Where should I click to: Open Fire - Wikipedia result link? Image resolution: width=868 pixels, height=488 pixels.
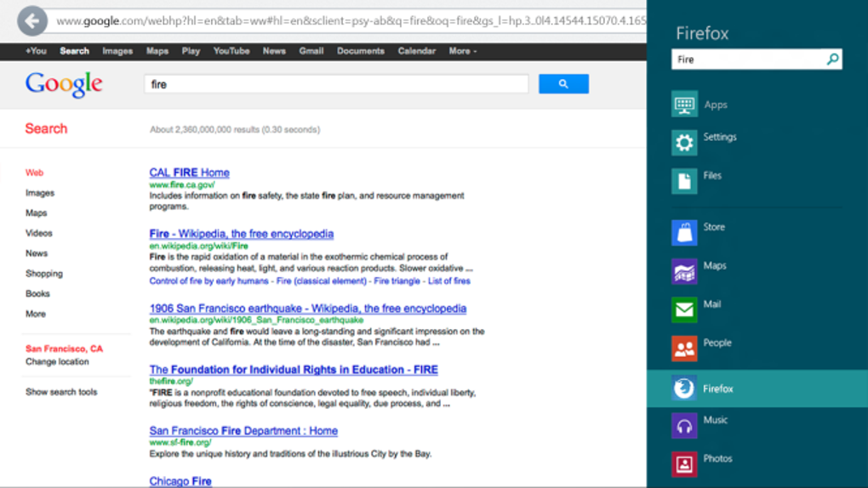242,234
